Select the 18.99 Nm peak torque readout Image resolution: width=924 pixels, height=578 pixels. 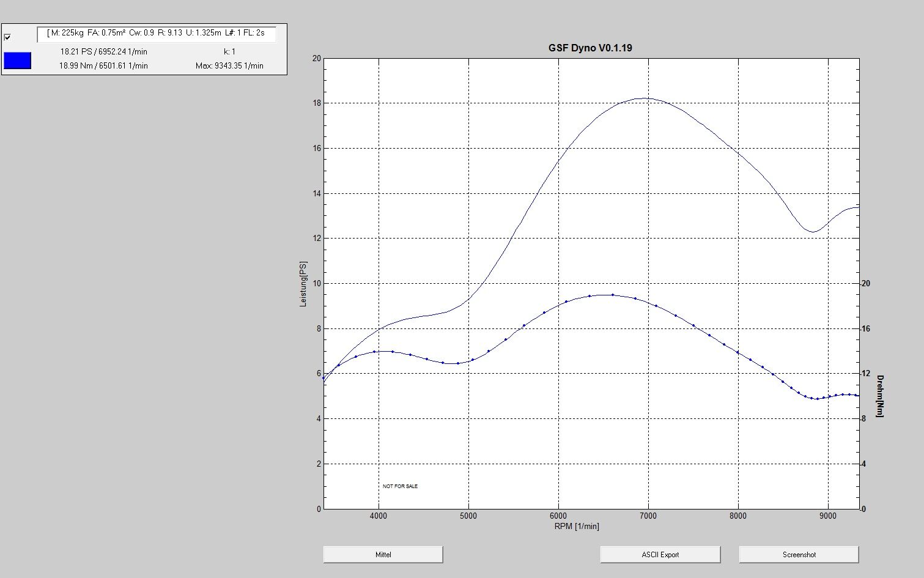(x=103, y=65)
